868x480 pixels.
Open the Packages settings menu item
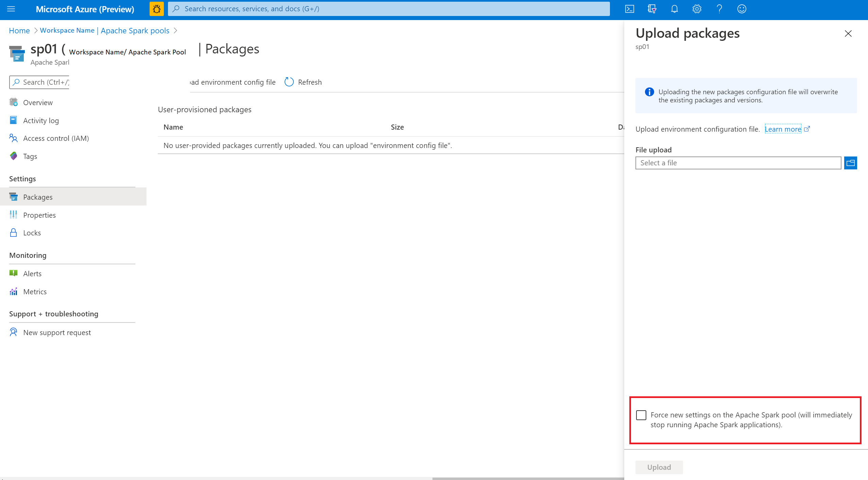coord(37,196)
